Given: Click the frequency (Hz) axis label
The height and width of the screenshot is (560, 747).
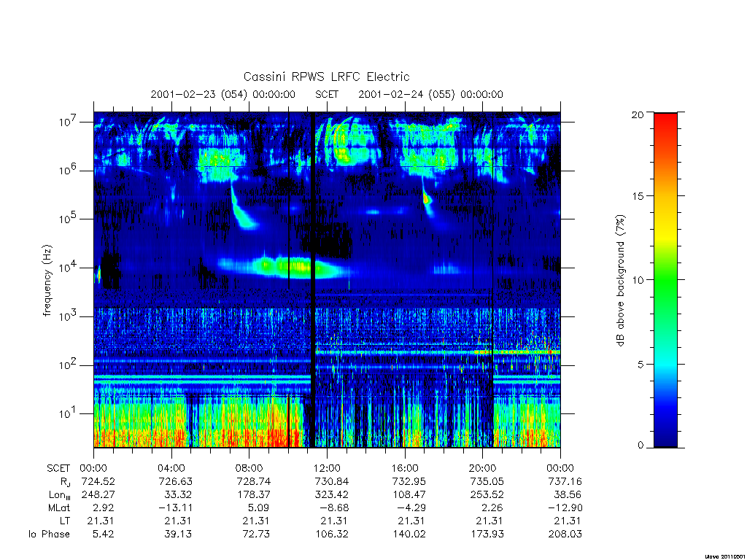Looking at the screenshot, I should point(47,281).
